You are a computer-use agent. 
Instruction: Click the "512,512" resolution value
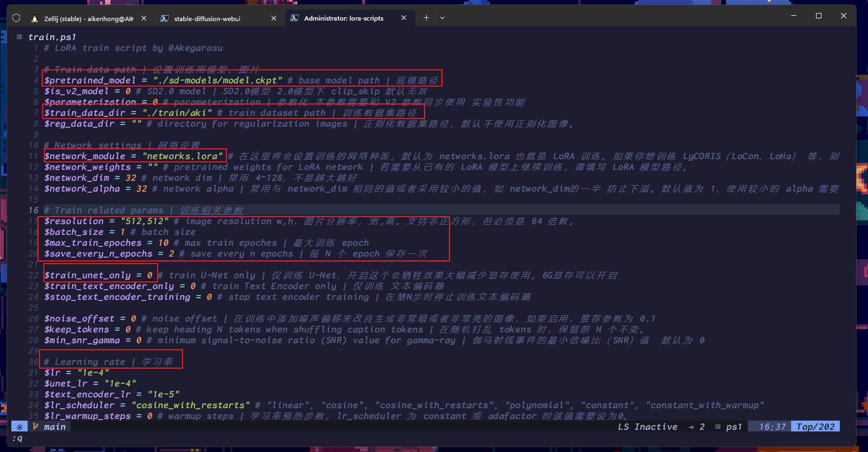coord(144,221)
